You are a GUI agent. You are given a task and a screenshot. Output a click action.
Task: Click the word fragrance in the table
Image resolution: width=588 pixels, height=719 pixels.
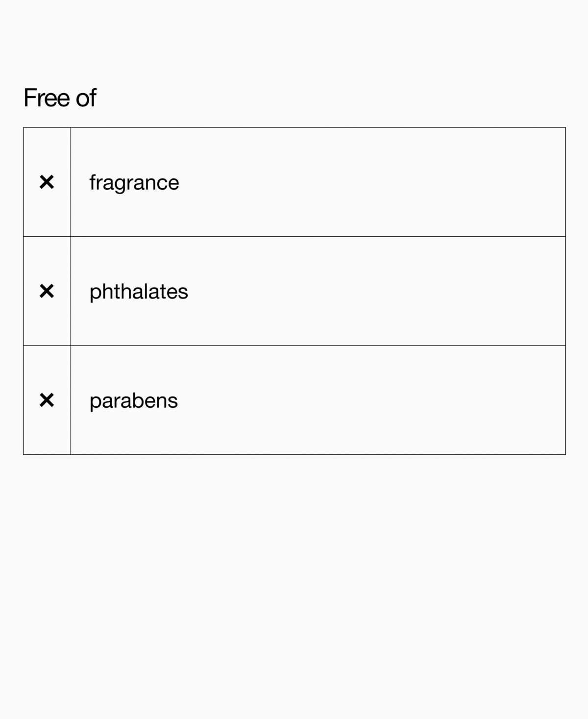[134, 183]
